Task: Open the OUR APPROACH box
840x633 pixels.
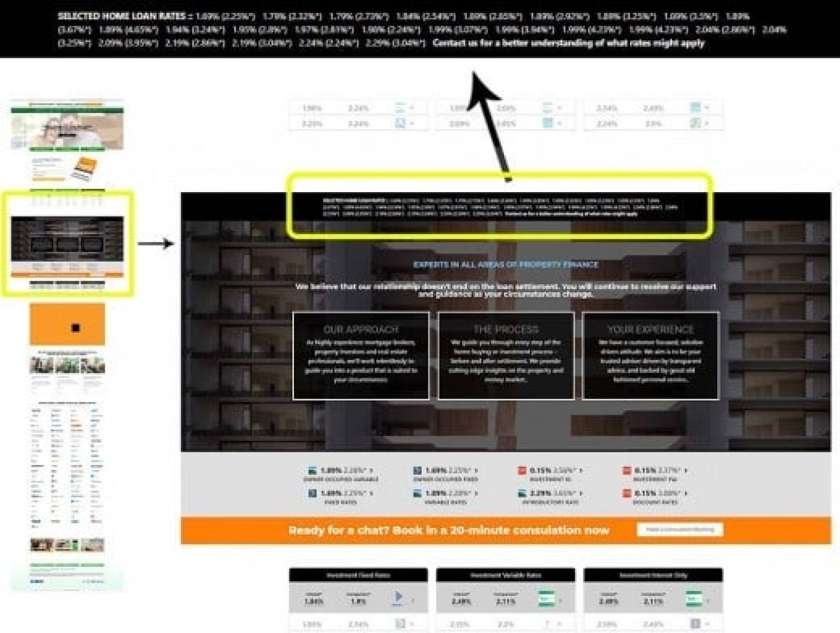Action: (361, 356)
